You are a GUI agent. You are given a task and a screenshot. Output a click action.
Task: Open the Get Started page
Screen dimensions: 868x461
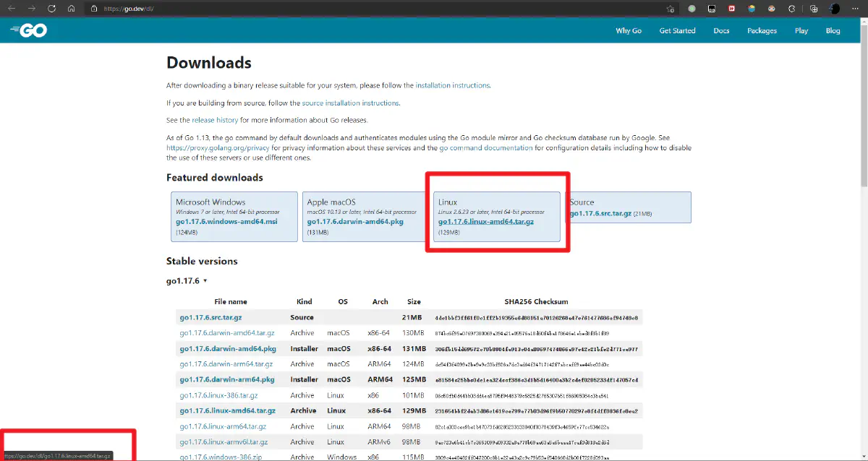(677, 30)
